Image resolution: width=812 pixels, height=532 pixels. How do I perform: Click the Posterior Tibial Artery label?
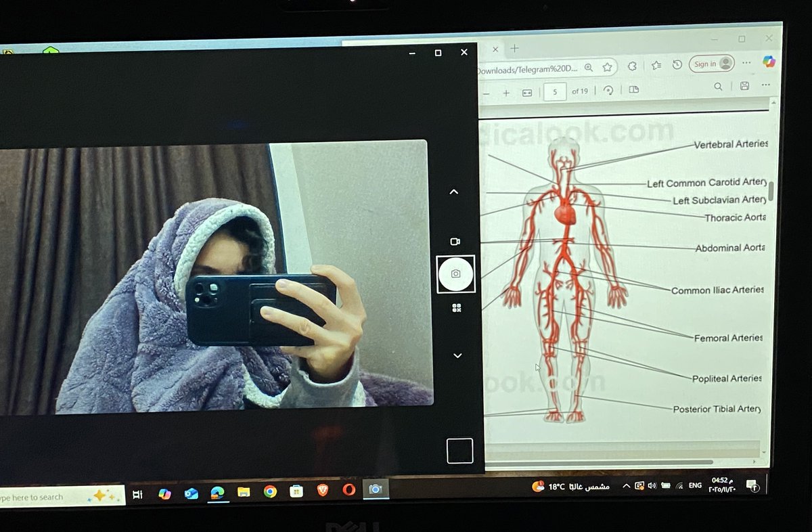[717, 409]
